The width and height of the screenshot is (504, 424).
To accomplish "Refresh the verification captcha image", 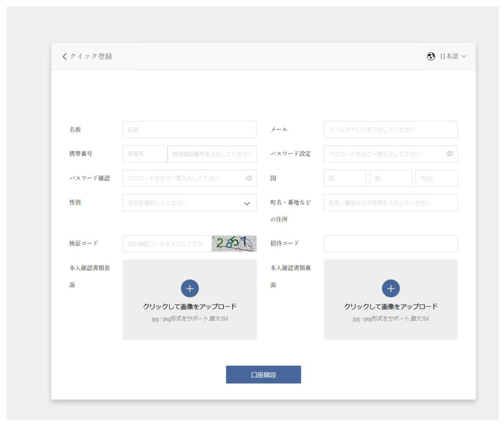I will tap(234, 244).
